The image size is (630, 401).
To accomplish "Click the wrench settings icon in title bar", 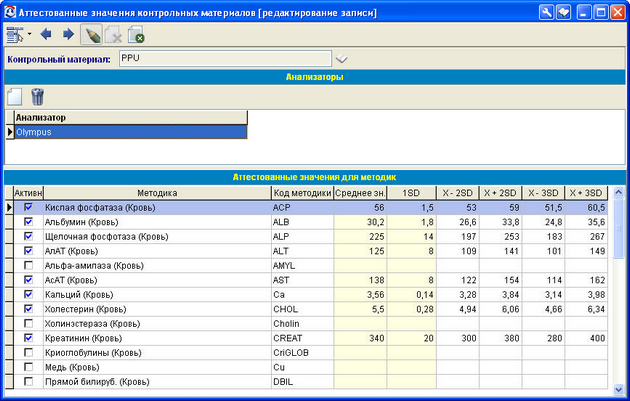I will [546, 12].
